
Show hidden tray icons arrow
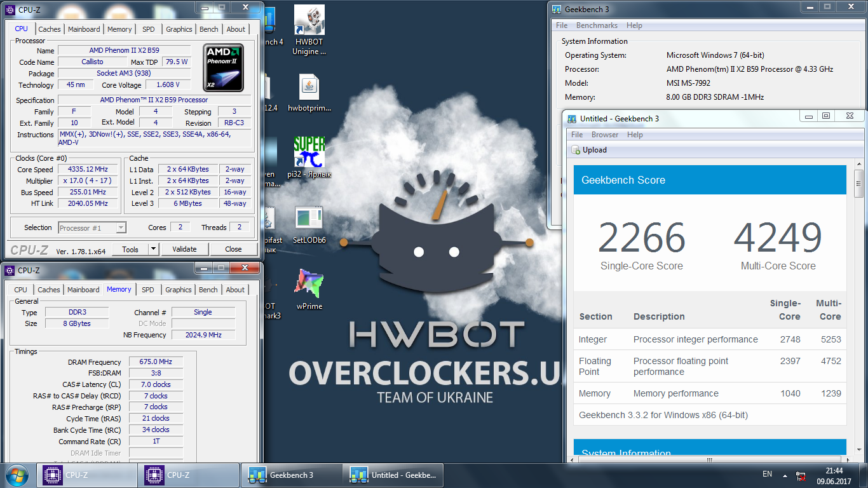(x=785, y=475)
